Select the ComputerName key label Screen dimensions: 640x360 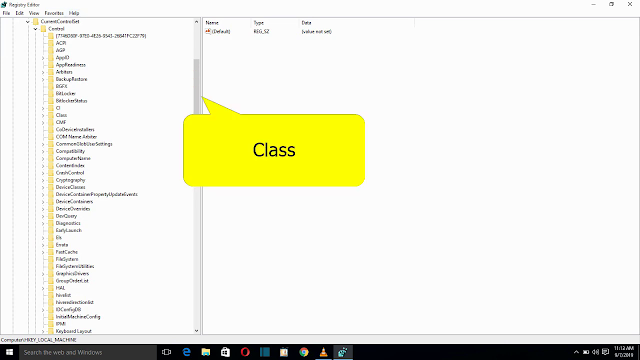coord(73,158)
